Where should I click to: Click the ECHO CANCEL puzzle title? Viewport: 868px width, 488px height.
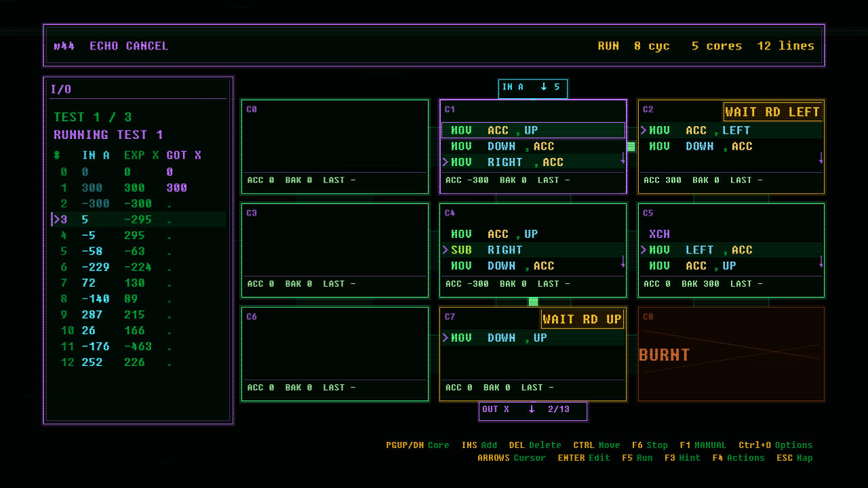pyautogui.click(x=129, y=46)
